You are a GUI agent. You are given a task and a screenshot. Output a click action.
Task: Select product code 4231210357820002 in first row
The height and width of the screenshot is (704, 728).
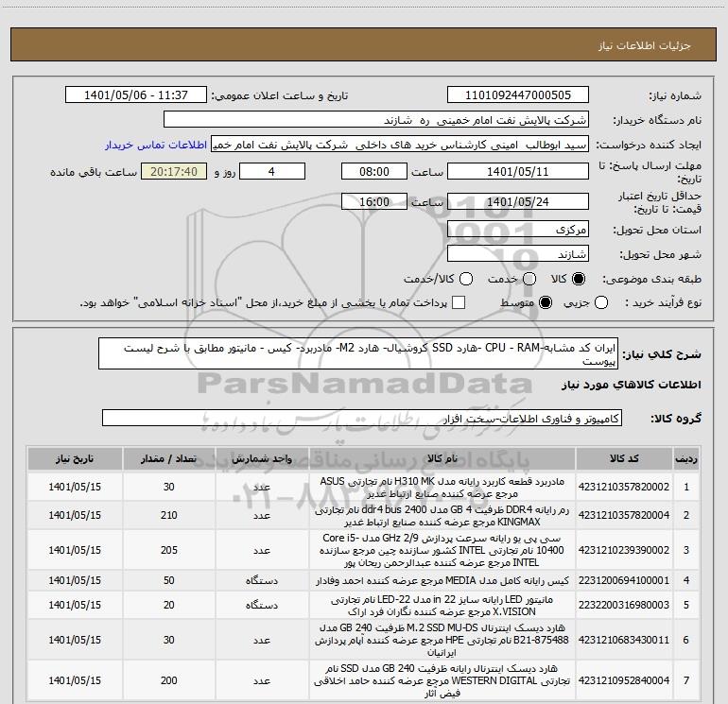pyautogui.click(x=626, y=487)
